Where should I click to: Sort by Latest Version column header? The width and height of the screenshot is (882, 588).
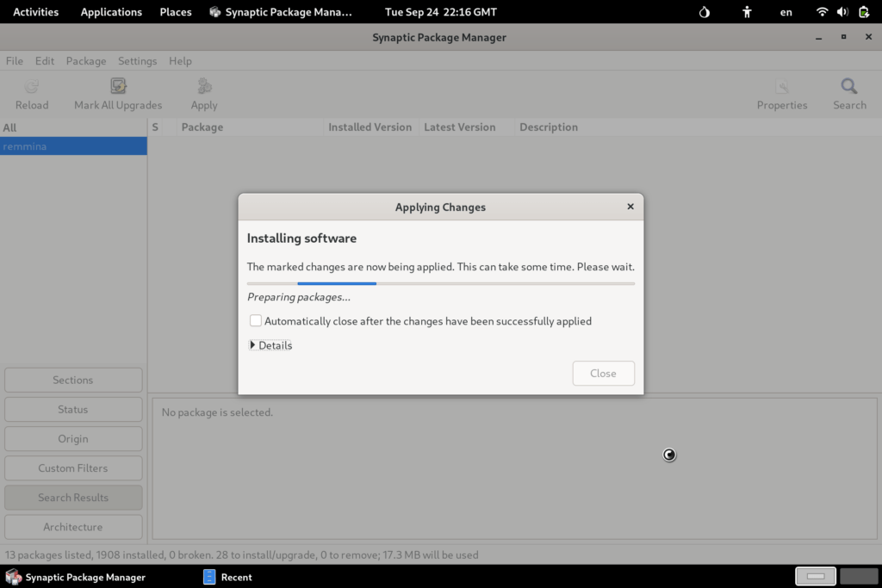(x=466, y=127)
